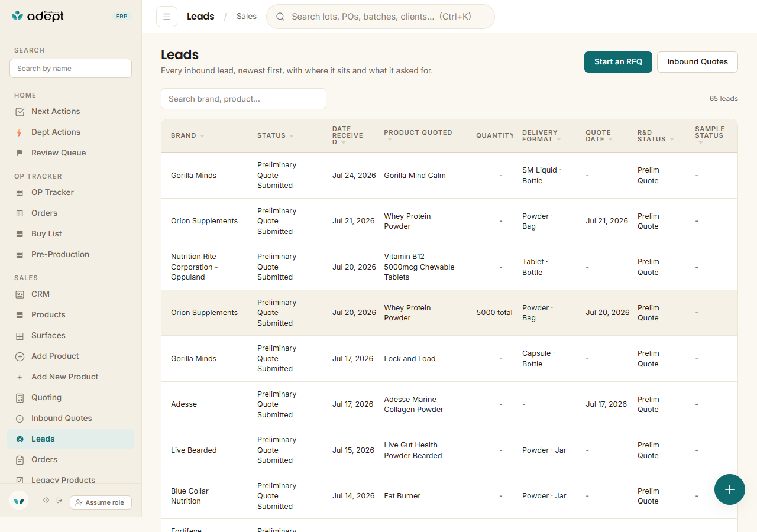The image size is (757, 532).
Task: Open the Product Quoted column sort arrow
Action: pyautogui.click(x=389, y=140)
